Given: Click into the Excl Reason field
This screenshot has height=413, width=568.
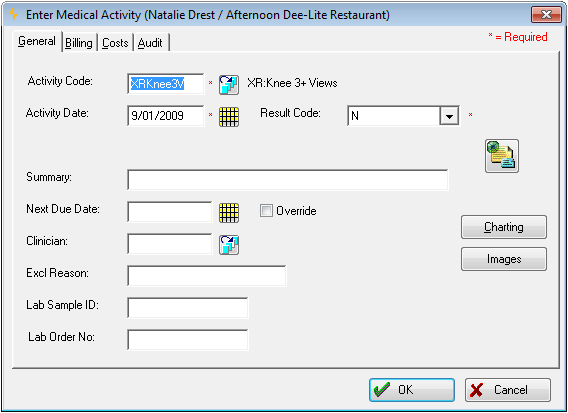Looking at the screenshot, I should pyautogui.click(x=207, y=276).
